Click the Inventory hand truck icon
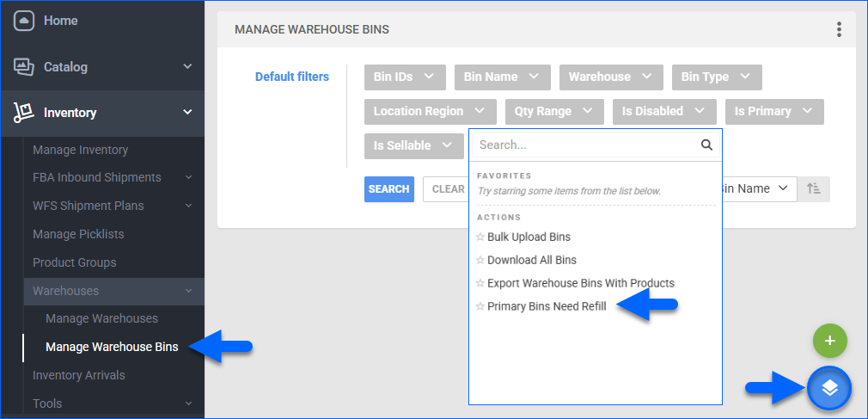The width and height of the screenshot is (868, 419). pyautogui.click(x=23, y=112)
